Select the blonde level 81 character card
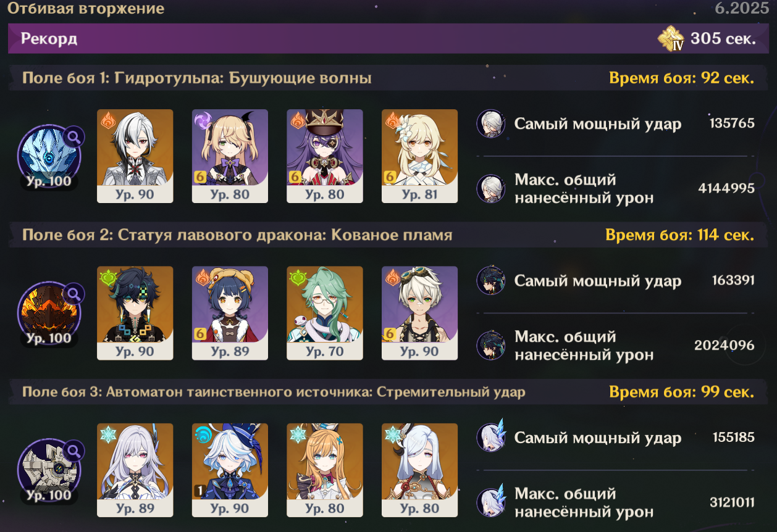 click(x=420, y=156)
